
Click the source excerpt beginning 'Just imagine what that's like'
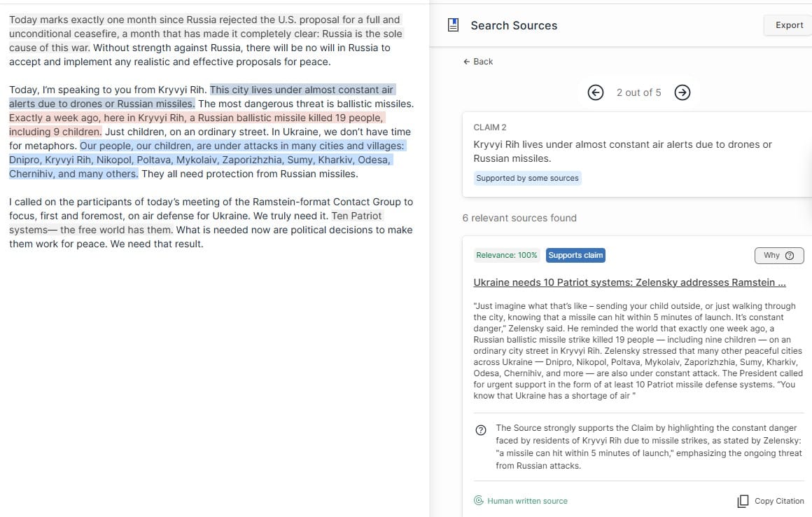[x=638, y=351]
